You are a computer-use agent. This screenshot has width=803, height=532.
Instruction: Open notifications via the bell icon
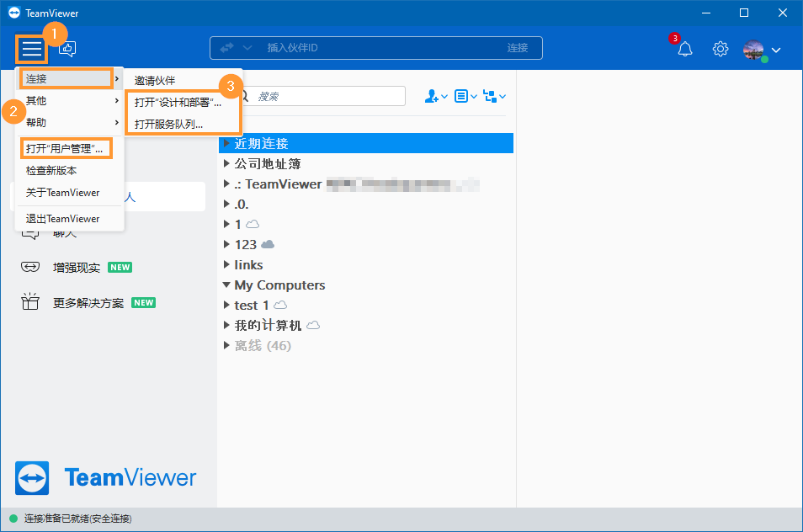(684, 49)
